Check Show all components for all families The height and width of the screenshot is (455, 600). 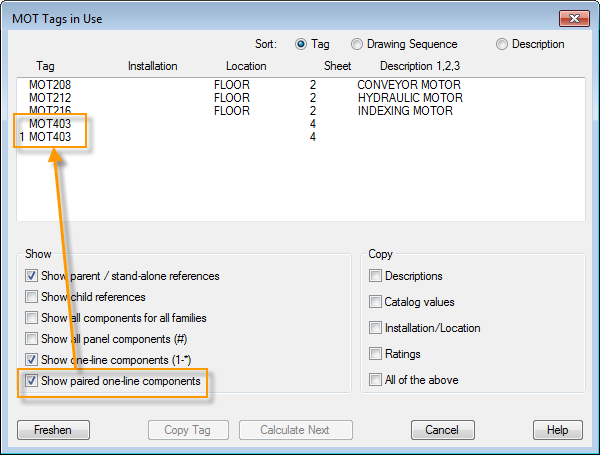pos(33,318)
